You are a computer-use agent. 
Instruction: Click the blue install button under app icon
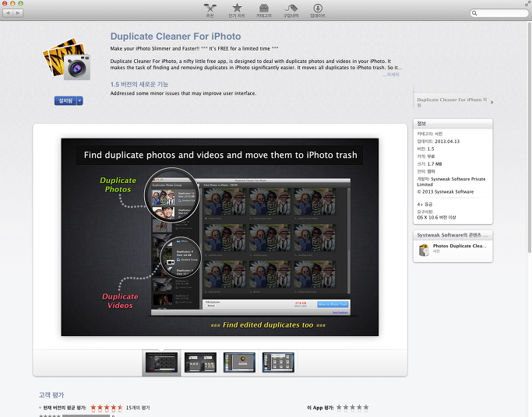(65, 100)
